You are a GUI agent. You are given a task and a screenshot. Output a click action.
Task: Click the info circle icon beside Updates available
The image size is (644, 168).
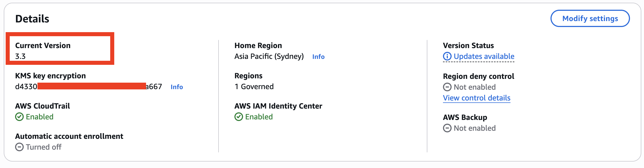447,56
